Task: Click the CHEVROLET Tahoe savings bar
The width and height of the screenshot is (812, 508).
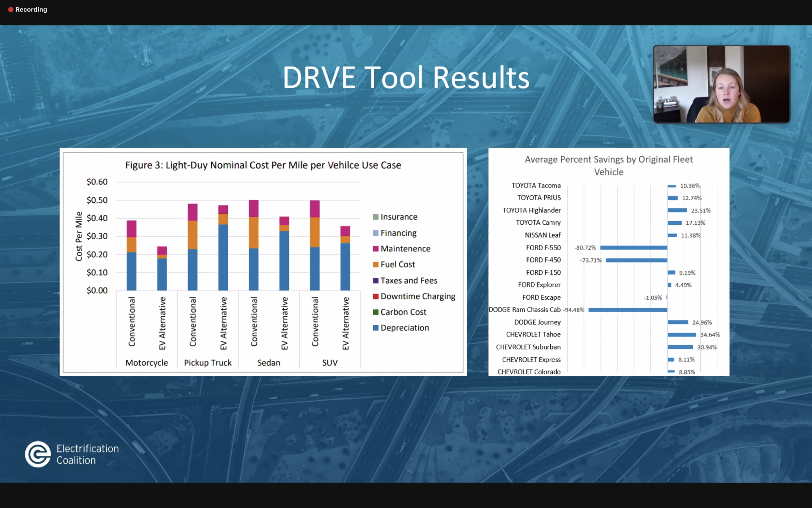Action: 681,335
